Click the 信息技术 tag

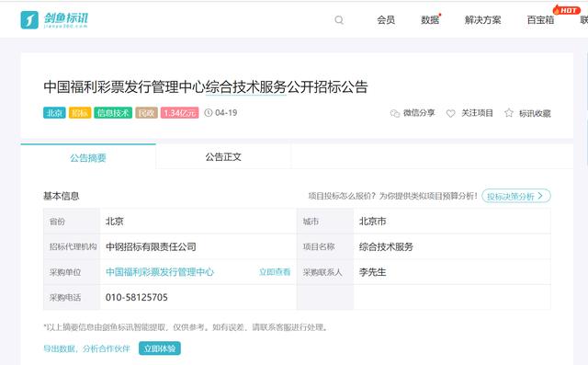click(113, 113)
